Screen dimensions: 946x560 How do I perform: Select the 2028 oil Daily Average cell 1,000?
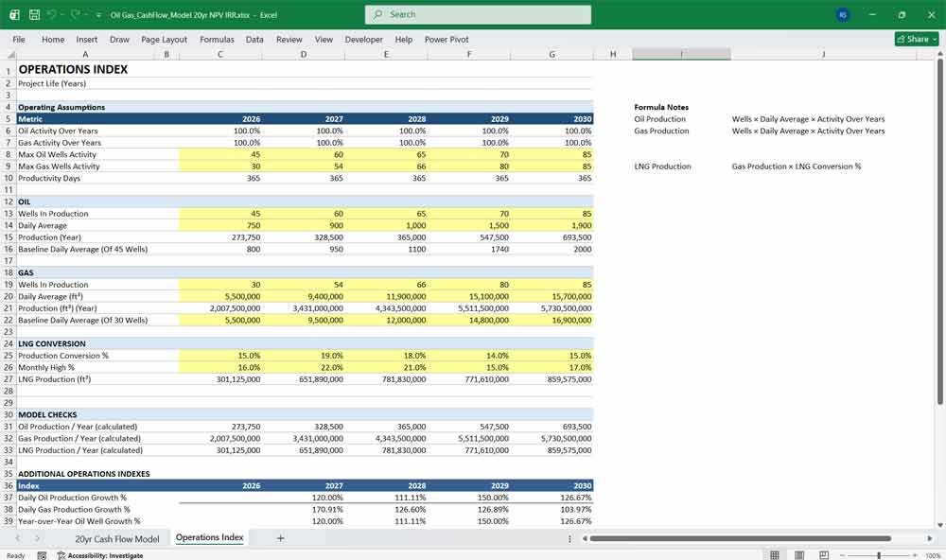tap(386, 226)
